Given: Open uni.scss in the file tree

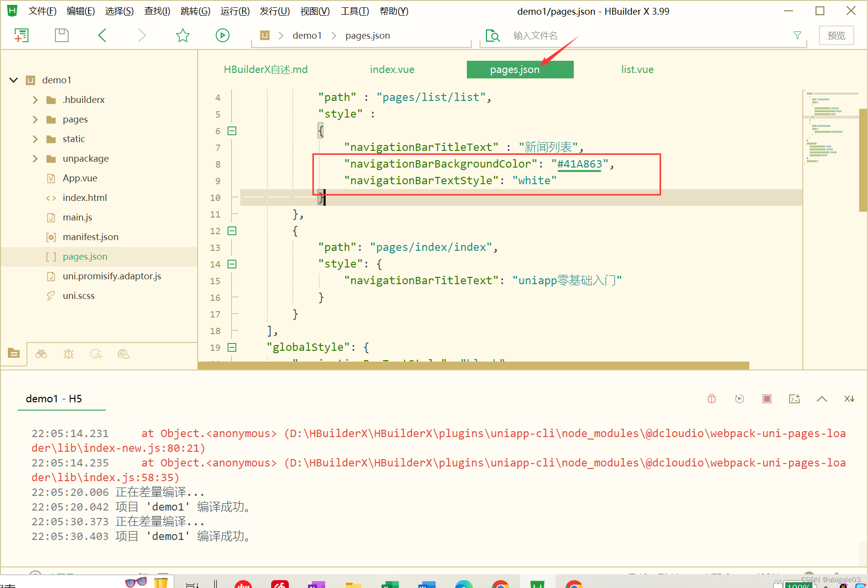Looking at the screenshot, I should pyautogui.click(x=78, y=296).
